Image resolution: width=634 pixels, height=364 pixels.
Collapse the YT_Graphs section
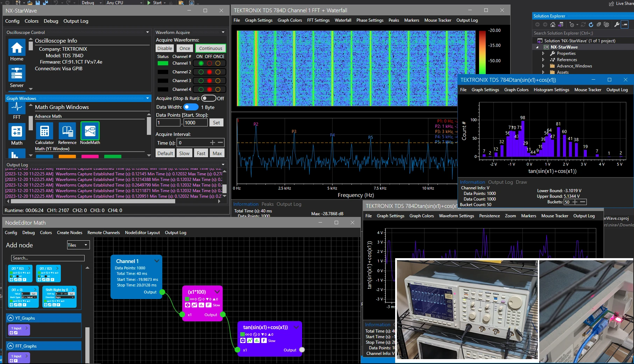click(10, 318)
